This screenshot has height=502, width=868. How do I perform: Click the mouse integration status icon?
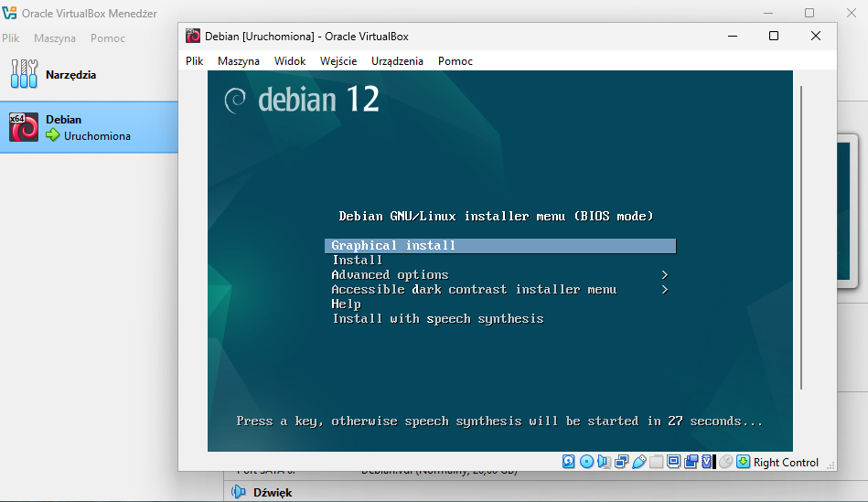point(725,462)
